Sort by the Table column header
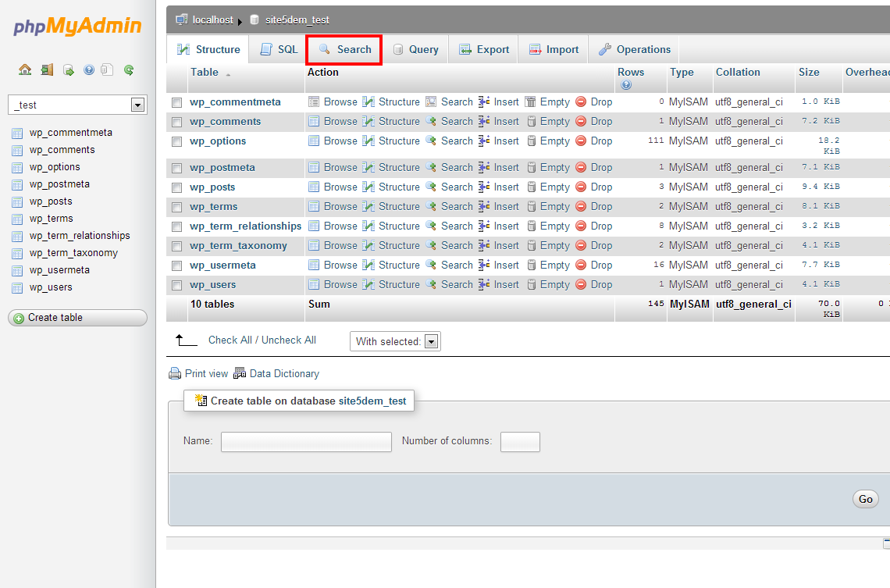 pos(205,72)
